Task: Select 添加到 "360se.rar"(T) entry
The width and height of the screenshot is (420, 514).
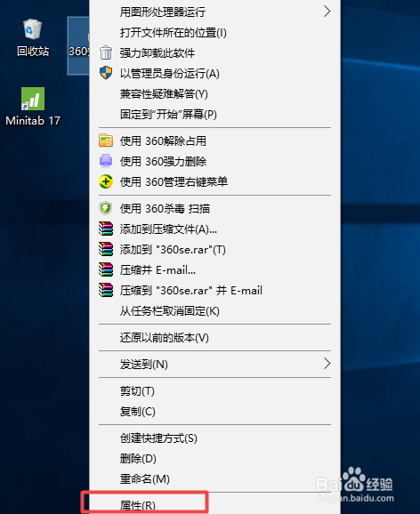Action: tap(215, 249)
